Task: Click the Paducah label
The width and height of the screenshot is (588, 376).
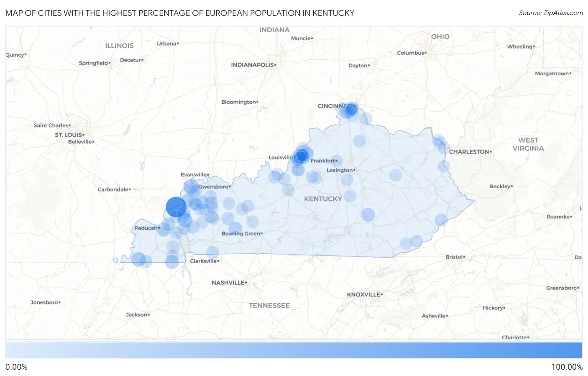Action: (146, 228)
